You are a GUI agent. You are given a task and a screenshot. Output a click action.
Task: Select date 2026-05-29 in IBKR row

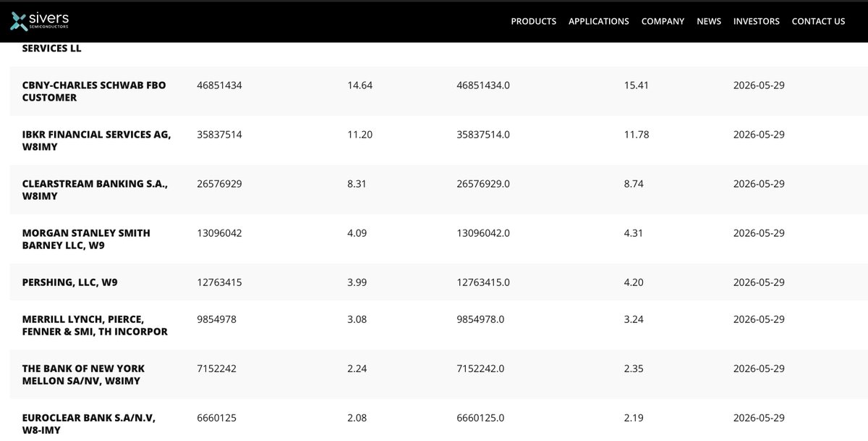(759, 135)
